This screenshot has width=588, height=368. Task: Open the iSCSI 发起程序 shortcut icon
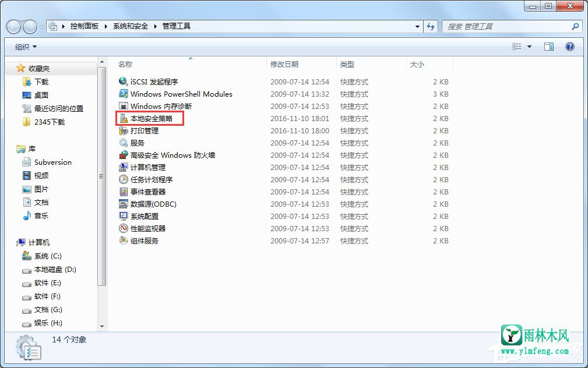124,82
